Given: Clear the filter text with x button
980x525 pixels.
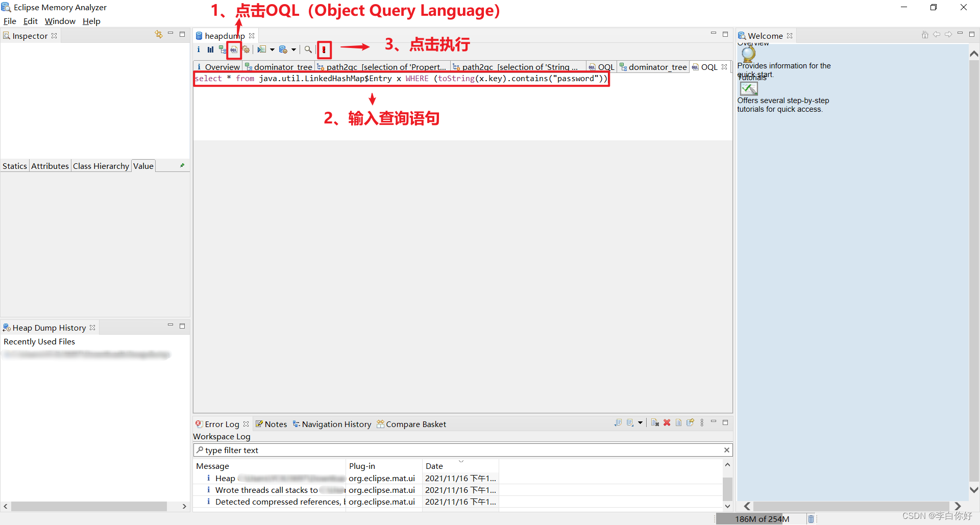Looking at the screenshot, I should pyautogui.click(x=727, y=450).
